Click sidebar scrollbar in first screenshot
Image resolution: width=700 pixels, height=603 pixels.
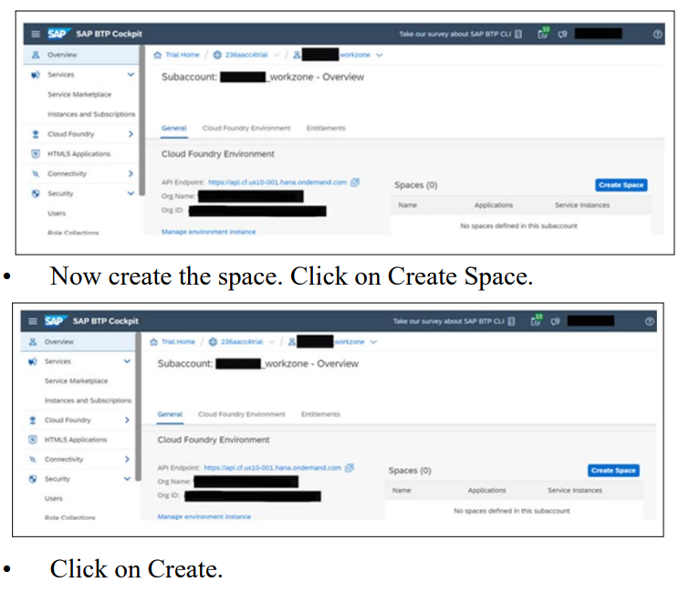[x=142, y=120]
